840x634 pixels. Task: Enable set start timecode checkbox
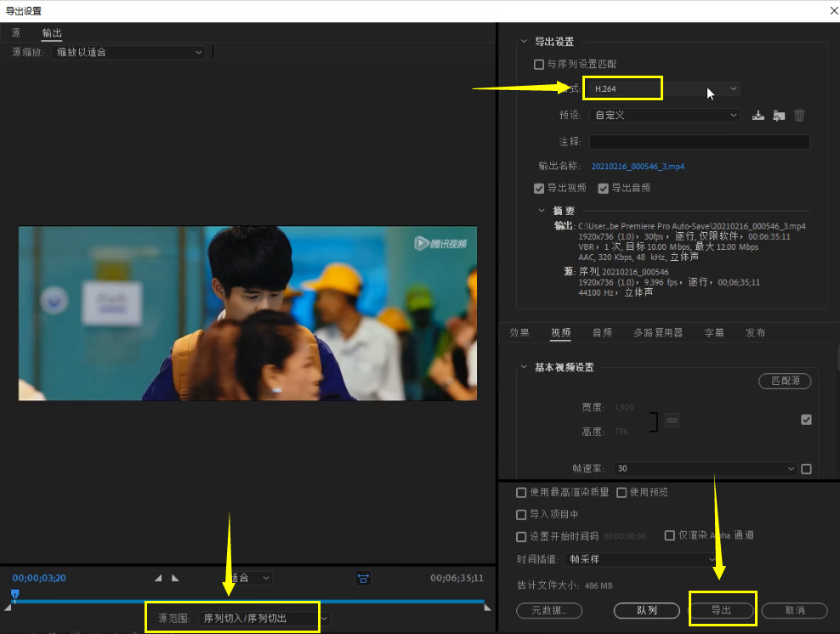coord(520,536)
